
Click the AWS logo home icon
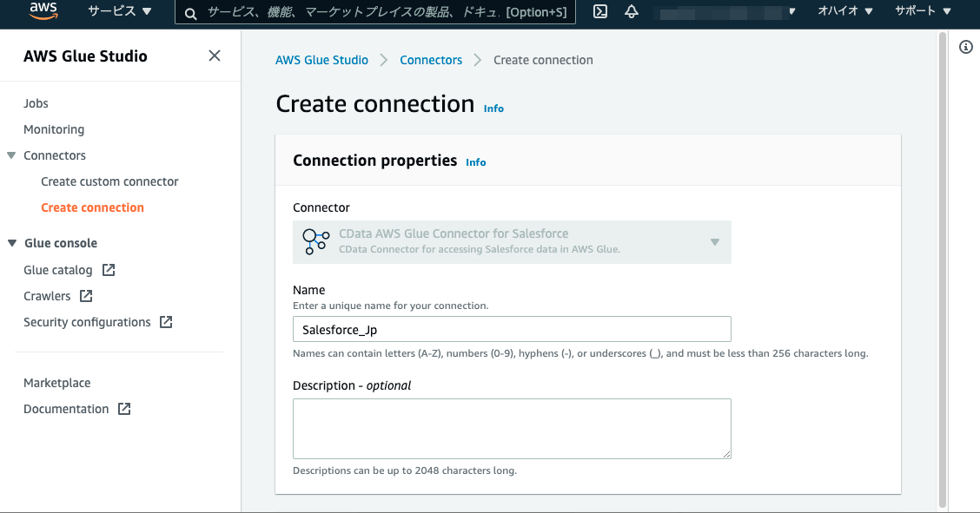[x=43, y=11]
